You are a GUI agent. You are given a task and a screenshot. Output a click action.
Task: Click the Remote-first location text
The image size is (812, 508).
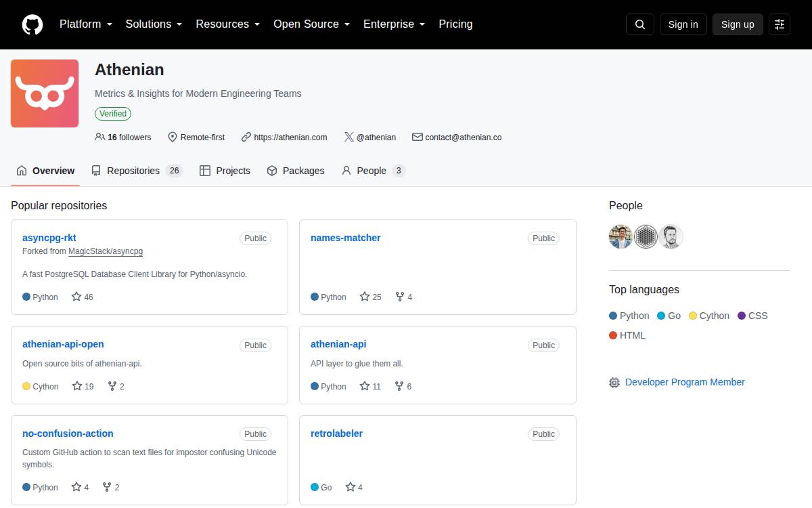pyautogui.click(x=202, y=137)
